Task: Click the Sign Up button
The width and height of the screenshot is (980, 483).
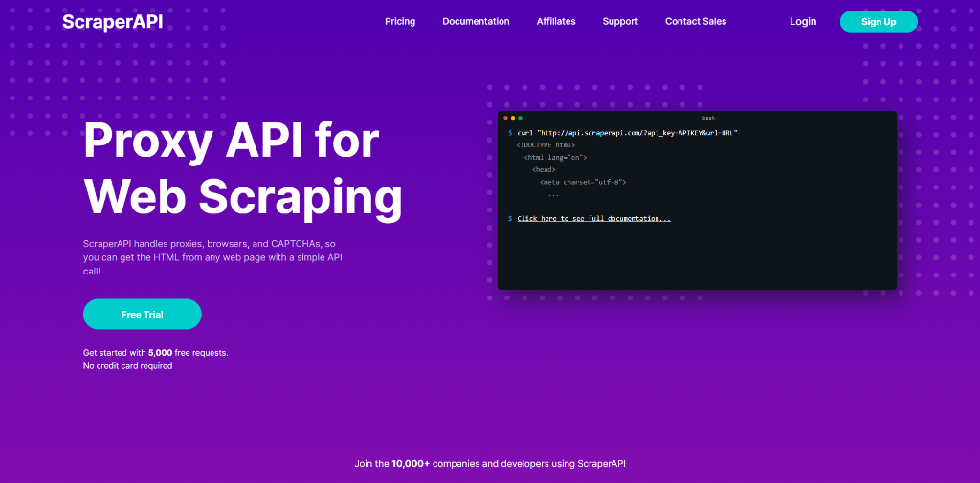Action: 879,22
